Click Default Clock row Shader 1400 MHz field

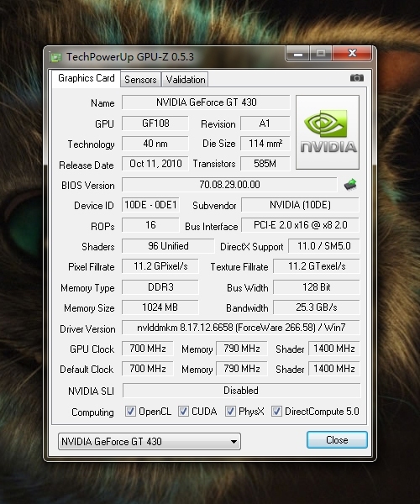333,369
